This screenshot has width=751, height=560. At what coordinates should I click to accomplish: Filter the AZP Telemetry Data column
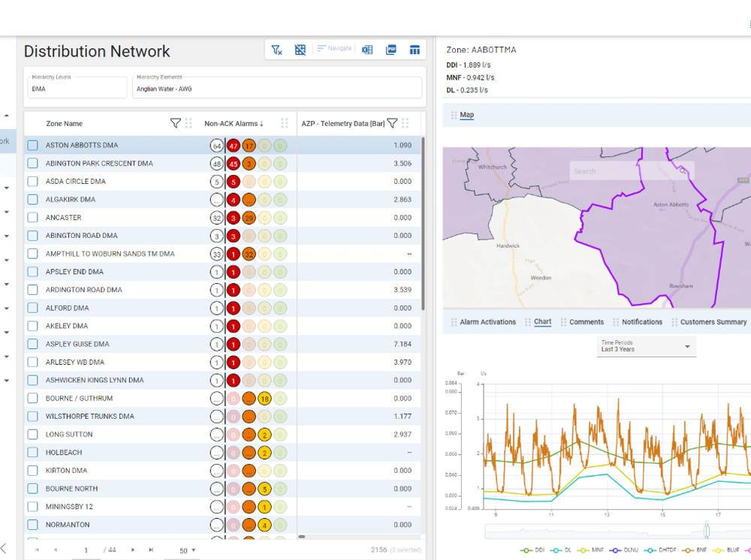pyautogui.click(x=392, y=123)
